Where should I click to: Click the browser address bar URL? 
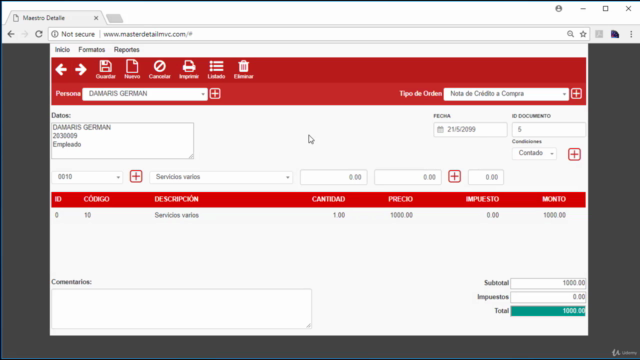[x=148, y=34]
